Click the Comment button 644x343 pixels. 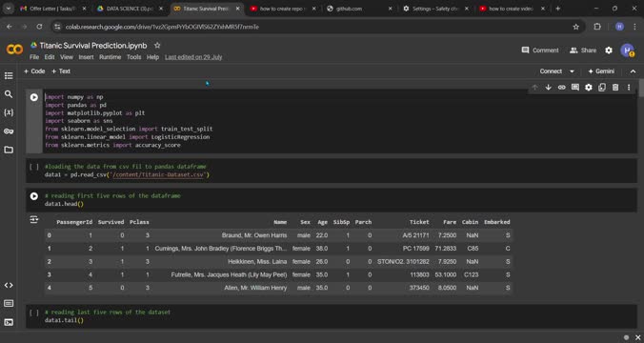tap(540, 50)
